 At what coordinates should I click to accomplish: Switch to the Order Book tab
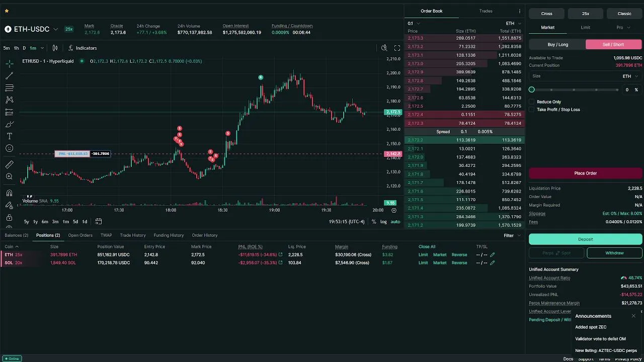[432, 11]
